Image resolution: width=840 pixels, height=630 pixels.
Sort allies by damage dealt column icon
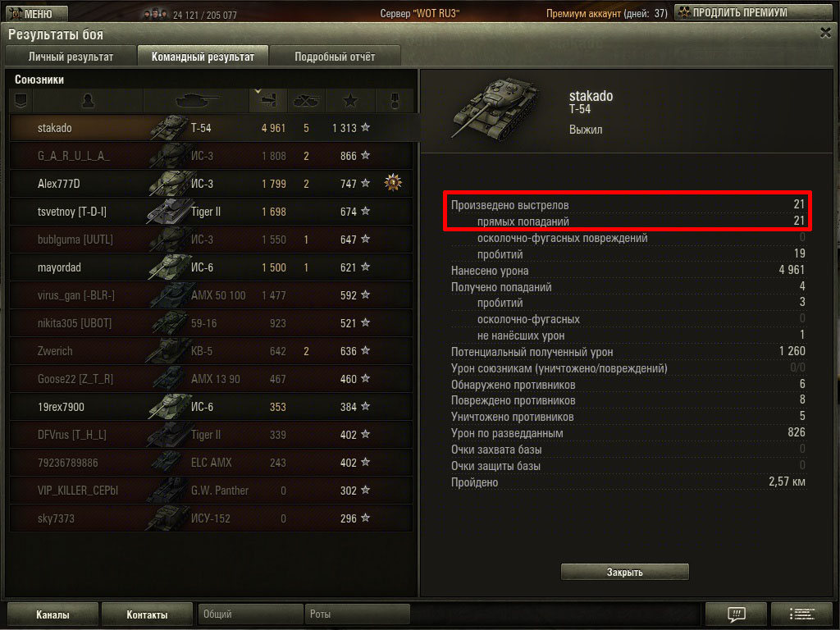(x=268, y=100)
